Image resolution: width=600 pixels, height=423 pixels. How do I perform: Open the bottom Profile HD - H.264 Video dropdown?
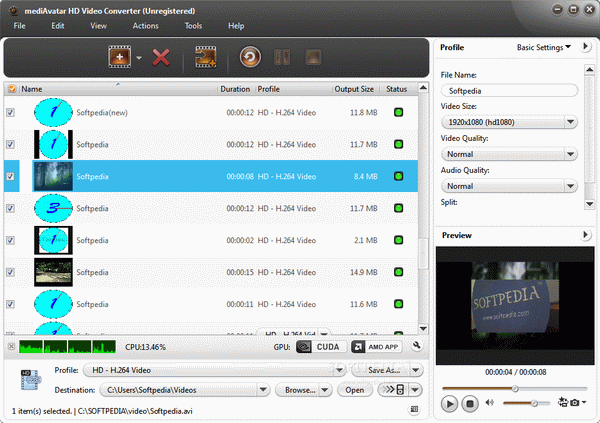coord(339,370)
